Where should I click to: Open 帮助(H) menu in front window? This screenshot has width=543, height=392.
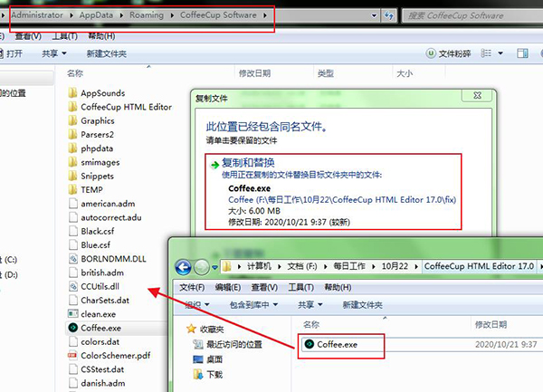click(x=338, y=287)
